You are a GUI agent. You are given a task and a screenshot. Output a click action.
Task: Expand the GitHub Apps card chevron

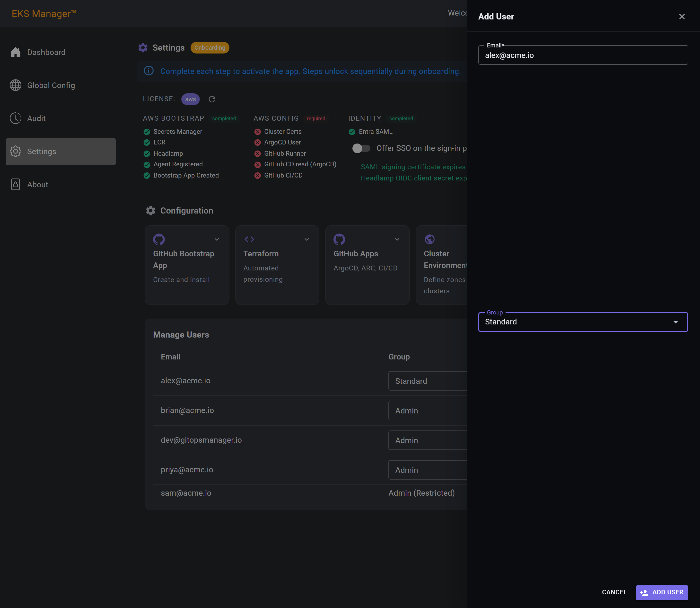click(397, 239)
